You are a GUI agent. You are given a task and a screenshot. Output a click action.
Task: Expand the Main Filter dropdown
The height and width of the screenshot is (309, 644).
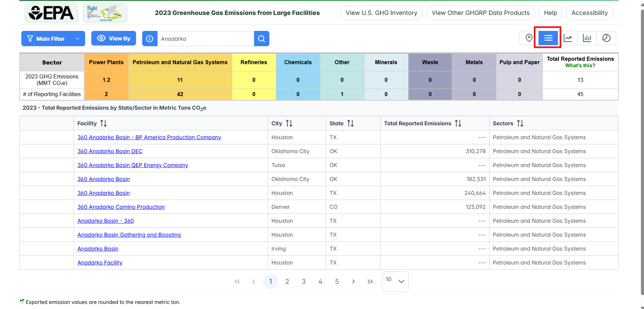click(53, 39)
